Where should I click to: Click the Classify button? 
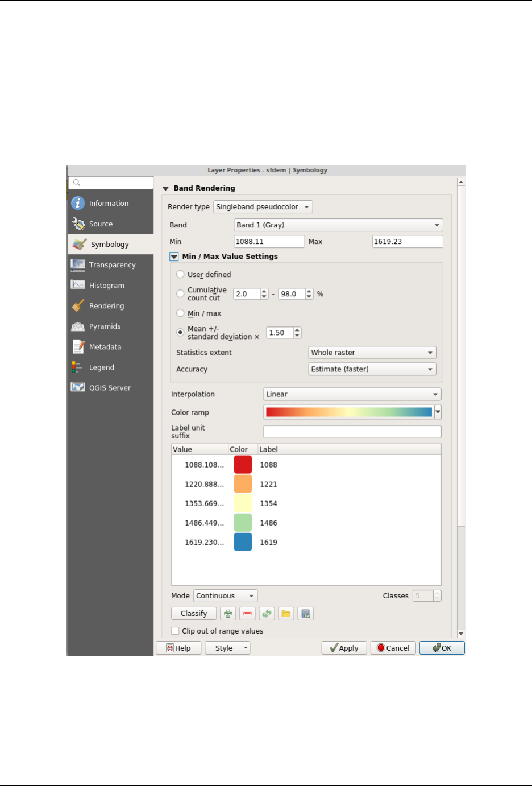click(194, 614)
